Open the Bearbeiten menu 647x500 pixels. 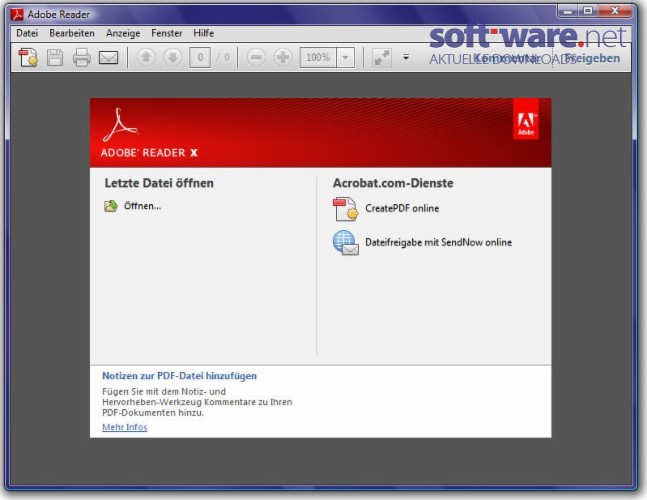pos(72,33)
